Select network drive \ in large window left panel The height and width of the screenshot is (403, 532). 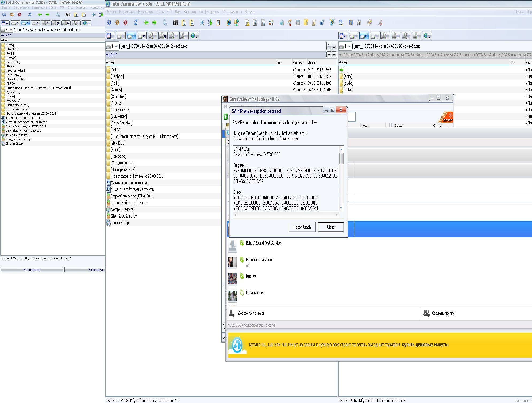(x=194, y=36)
